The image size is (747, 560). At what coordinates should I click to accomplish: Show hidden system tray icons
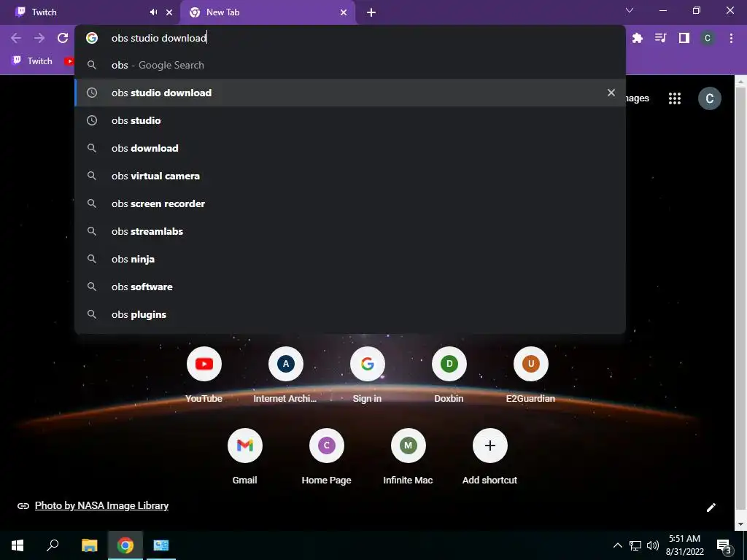click(x=617, y=545)
